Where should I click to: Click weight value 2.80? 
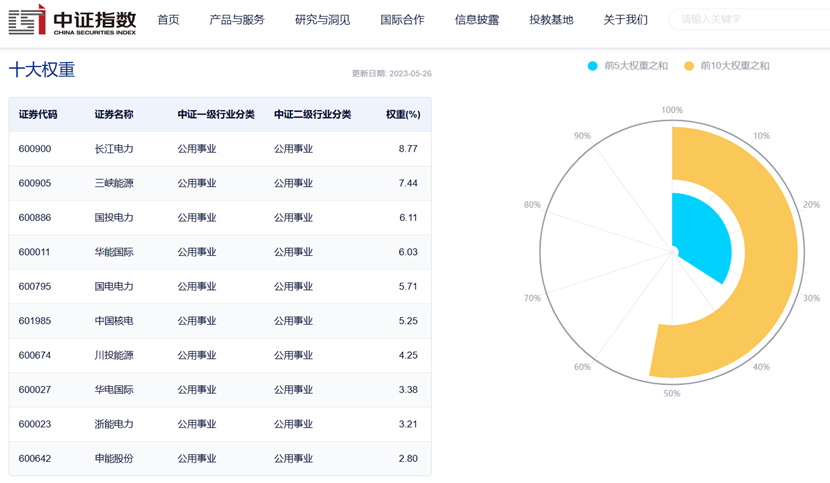pyautogui.click(x=408, y=459)
